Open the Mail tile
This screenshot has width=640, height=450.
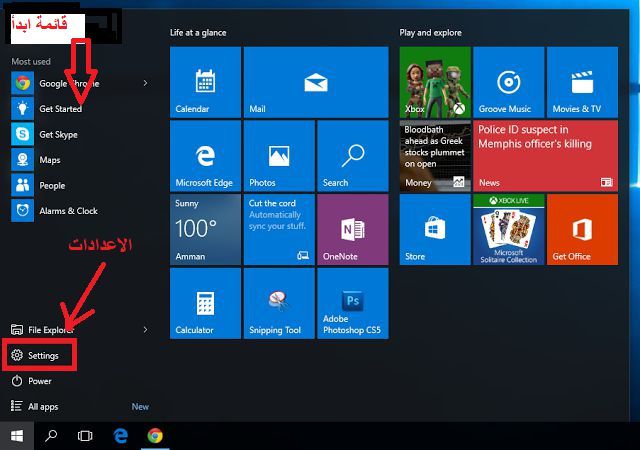click(x=316, y=82)
